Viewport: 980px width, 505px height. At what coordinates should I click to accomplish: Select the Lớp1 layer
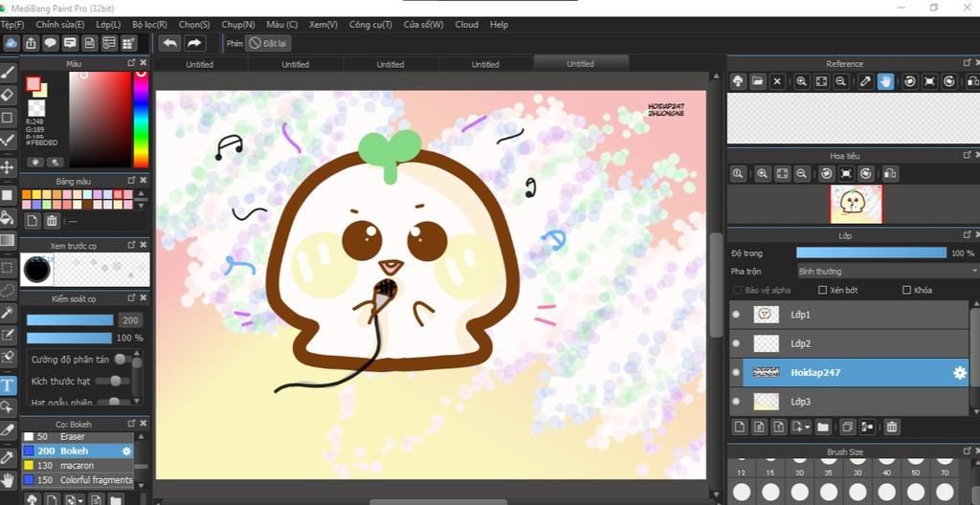click(x=850, y=315)
